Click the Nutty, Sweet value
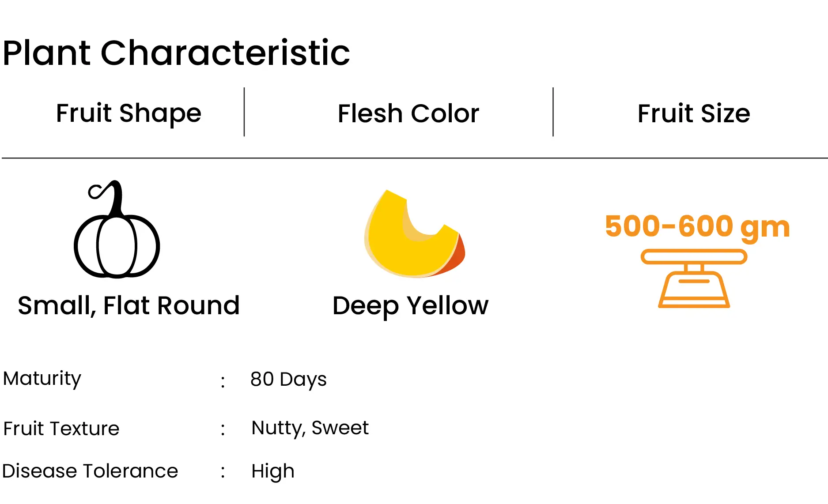Image resolution: width=828 pixels, height=504 pixels. [x=310, y=428]
